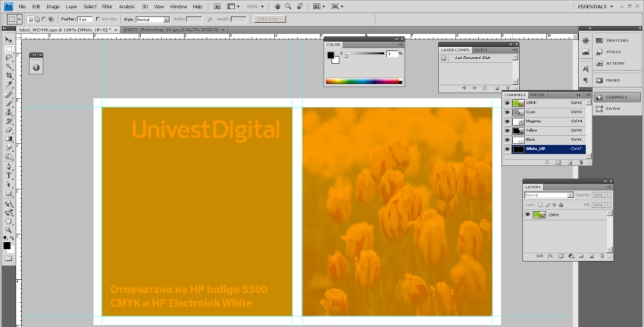Toggle Quick Mask mode icon

pyautogui.click(x=8, y=258)
